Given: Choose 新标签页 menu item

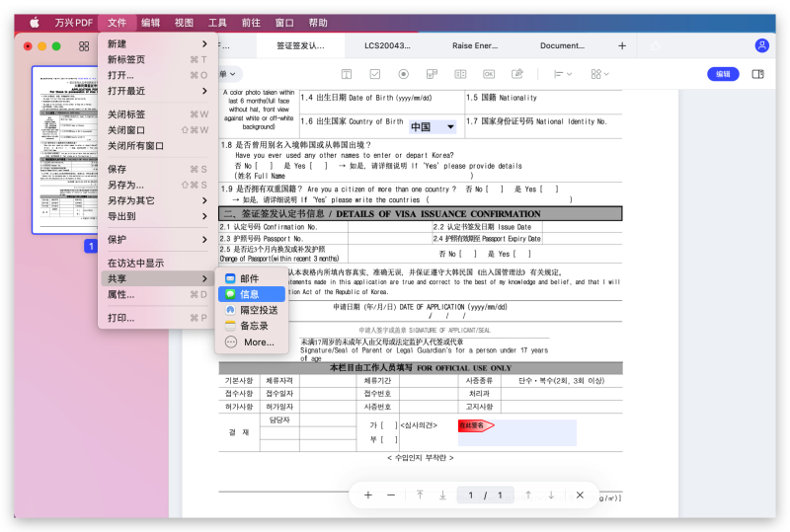Looking at the screenshot, I should (158, 59).
